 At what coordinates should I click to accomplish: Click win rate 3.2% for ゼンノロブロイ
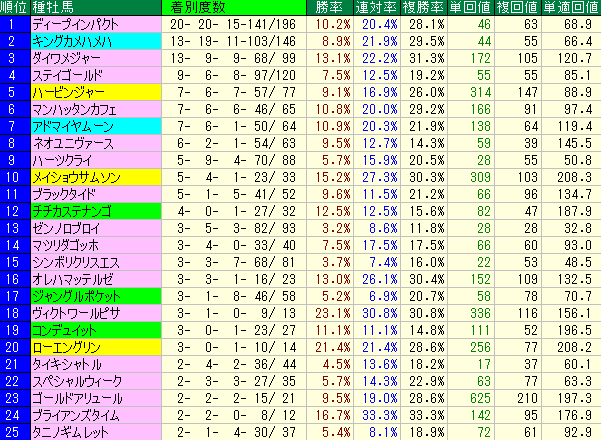click(330, 228)
